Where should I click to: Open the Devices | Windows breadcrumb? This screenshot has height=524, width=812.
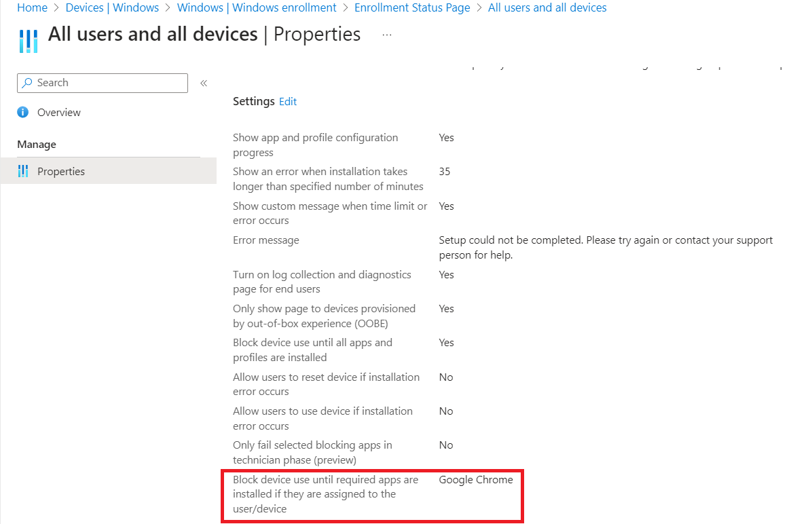112,7
